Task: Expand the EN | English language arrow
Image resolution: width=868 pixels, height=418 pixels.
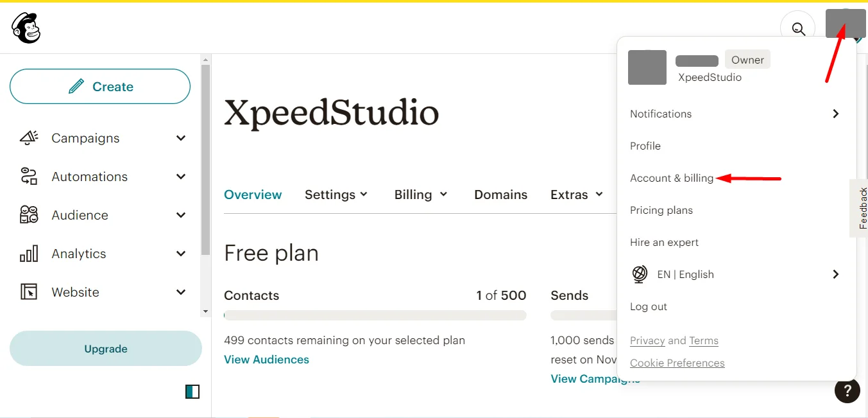Action: pyautogui.click(x=835, y=274)
